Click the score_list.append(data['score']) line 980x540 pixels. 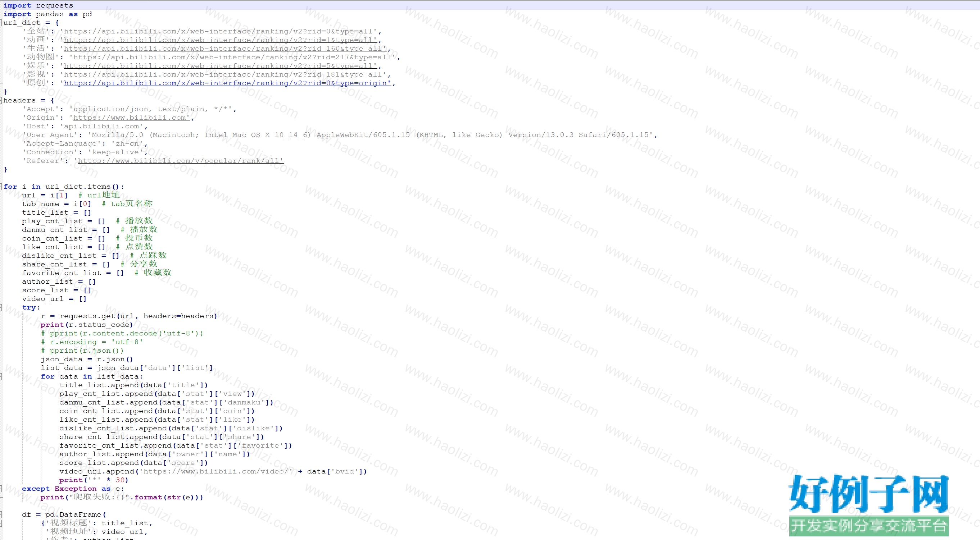pos(133,463)
